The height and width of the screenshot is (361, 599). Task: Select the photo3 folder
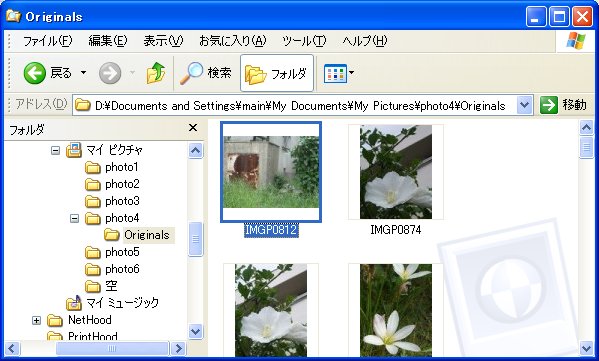point(112,201)
